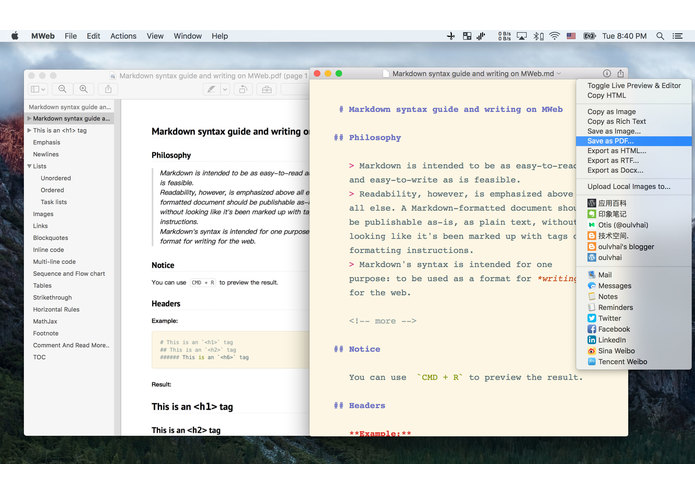The image size is (695, 494).
Task: Open the Edit menu
Action: click(93, 36)
